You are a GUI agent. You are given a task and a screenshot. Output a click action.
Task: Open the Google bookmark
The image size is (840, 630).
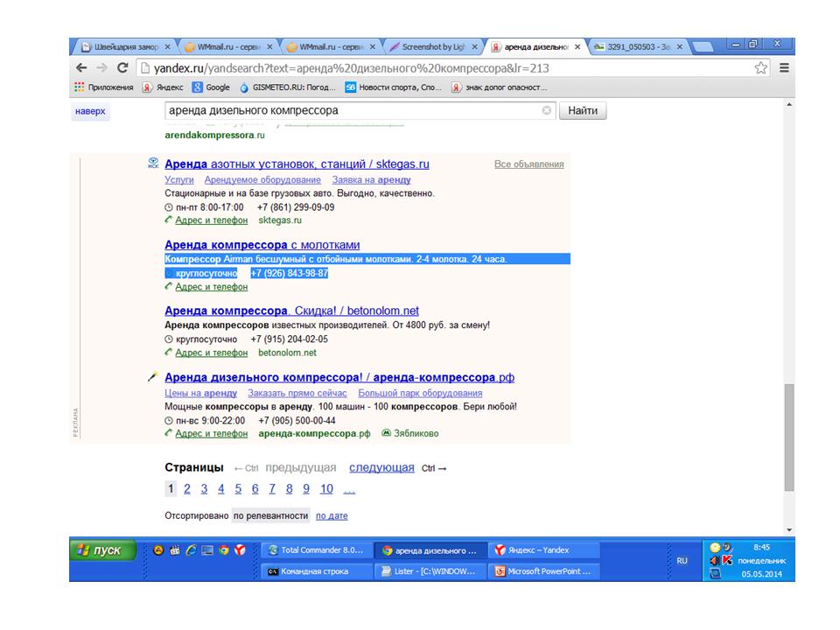point(211,87)
